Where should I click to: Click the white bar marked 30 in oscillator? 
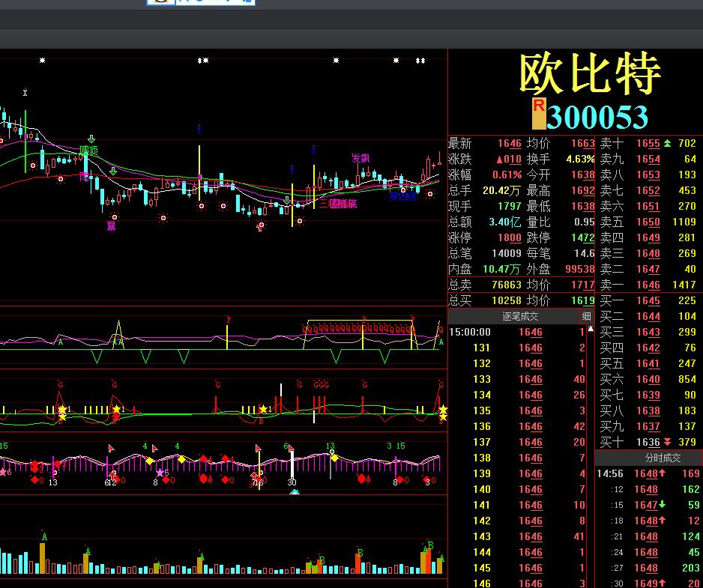click(292, 465)
